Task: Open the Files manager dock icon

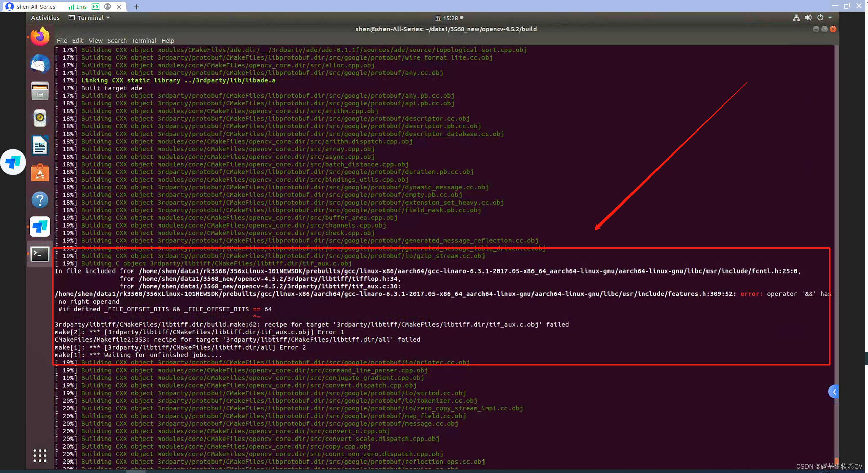Action: point(40,91)
